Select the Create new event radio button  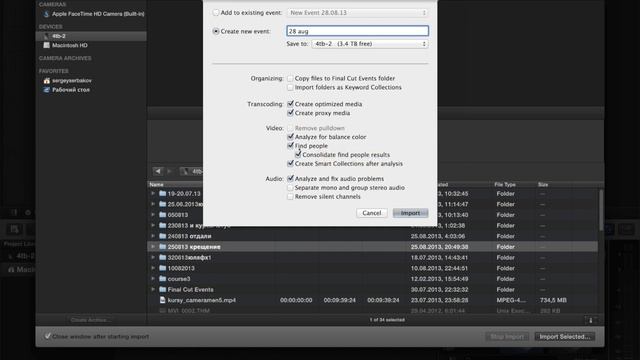216,31
